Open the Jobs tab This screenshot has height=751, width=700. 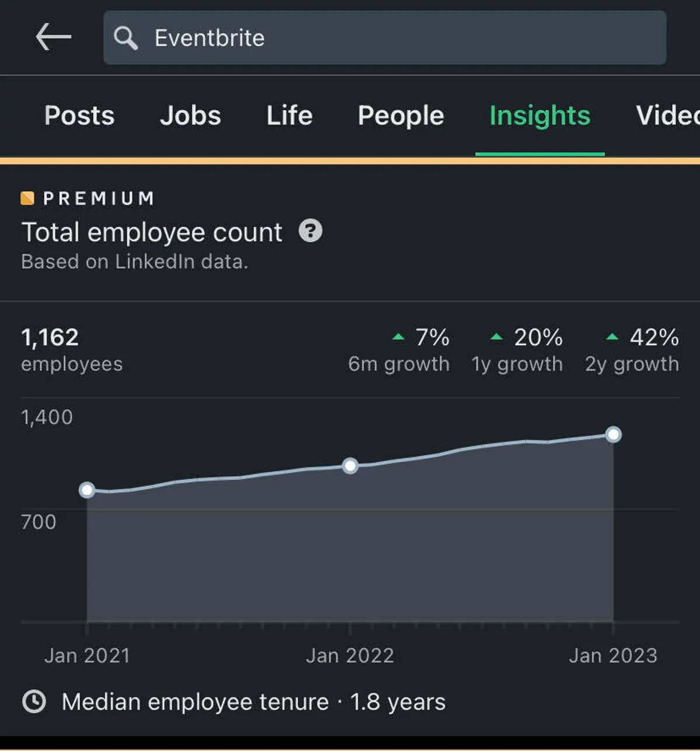(191, 116)
